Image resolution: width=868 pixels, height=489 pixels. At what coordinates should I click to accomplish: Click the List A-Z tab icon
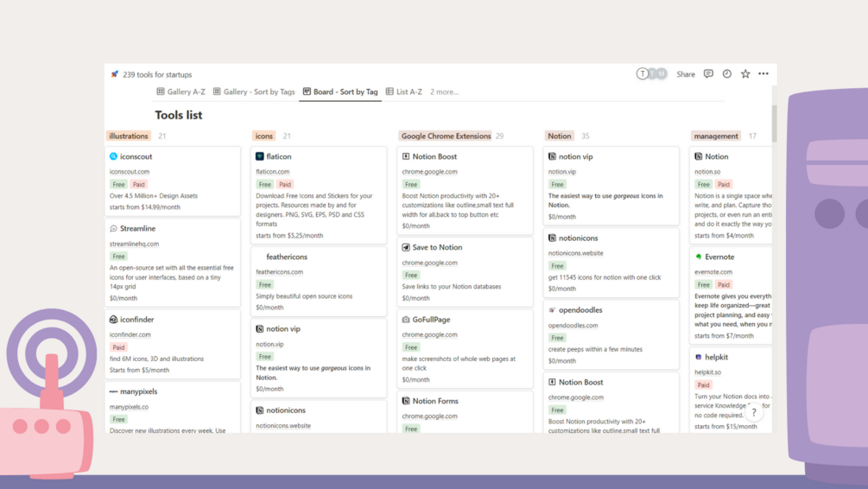pos(390,92)
